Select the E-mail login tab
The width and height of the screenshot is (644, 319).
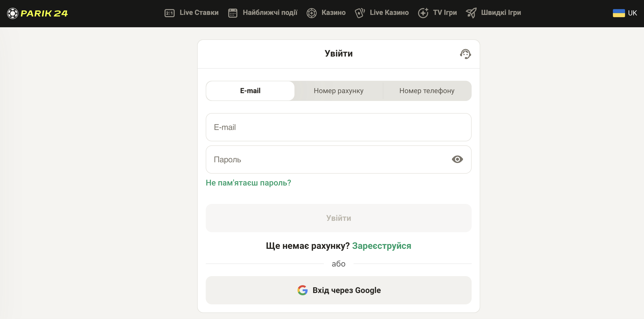click(250, 91)
